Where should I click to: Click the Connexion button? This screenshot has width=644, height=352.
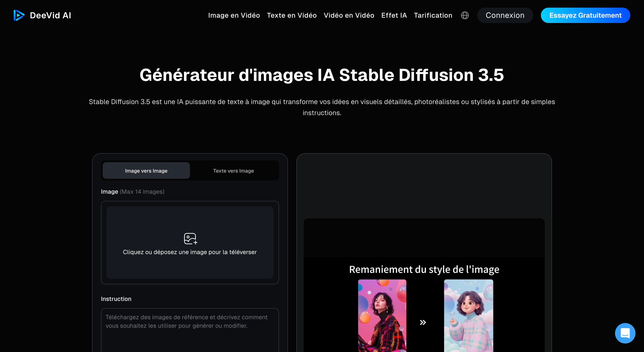pos(505,15)
